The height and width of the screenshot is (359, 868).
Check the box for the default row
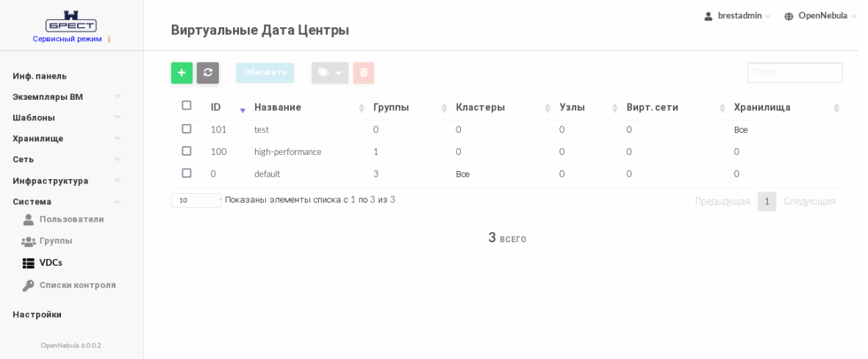pyautogui.click(x=187, y=173)
